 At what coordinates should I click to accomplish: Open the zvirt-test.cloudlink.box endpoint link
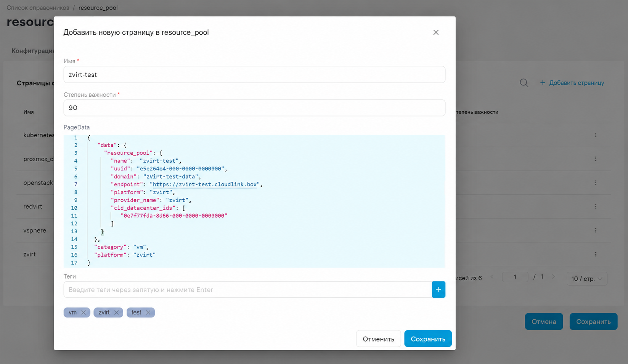pos(205,184)
